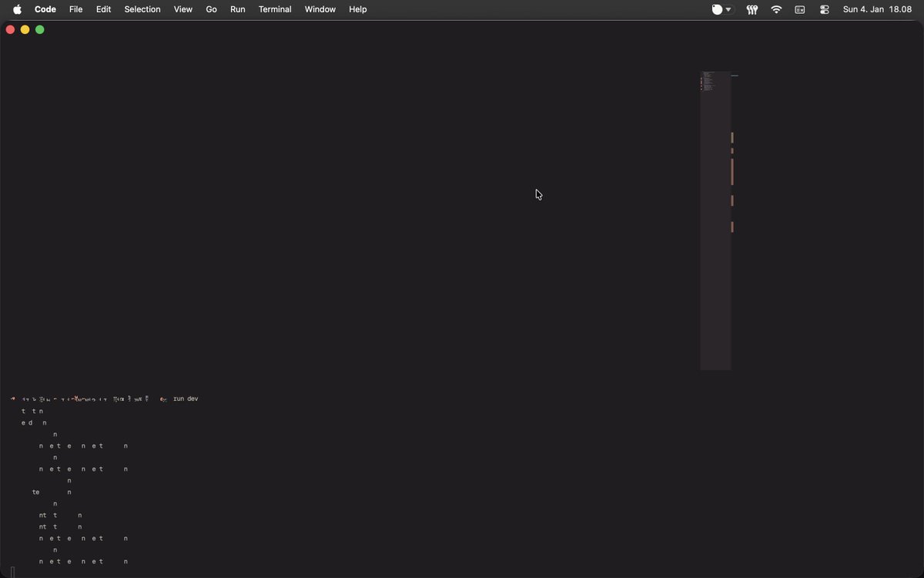Open the Window menu
The image size is (924, 578).
coord(320,9)
